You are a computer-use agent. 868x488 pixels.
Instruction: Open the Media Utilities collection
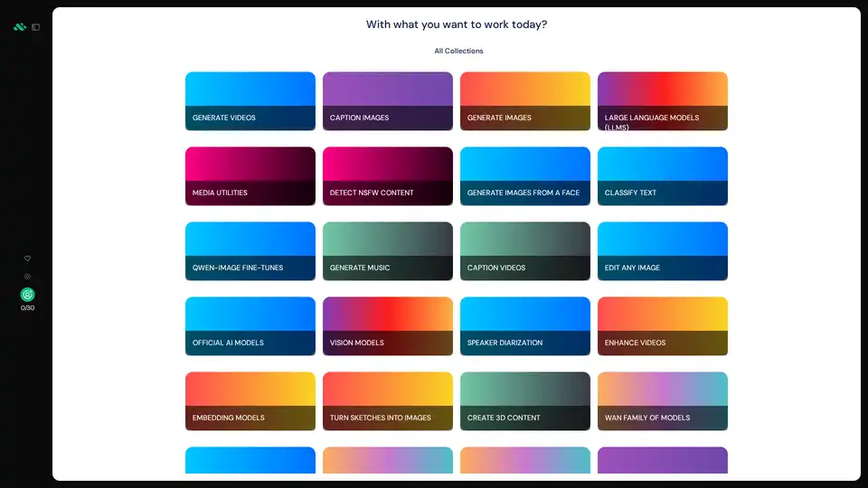pos(250,176)
